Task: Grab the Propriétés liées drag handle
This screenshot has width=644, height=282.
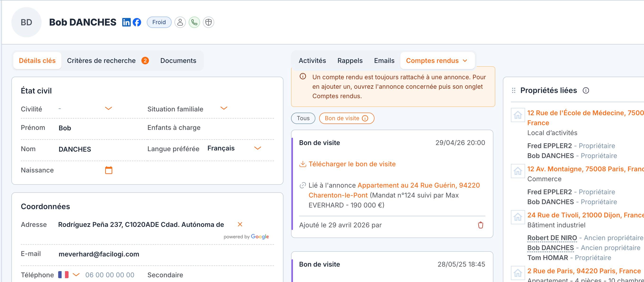Action: [513, 90]
